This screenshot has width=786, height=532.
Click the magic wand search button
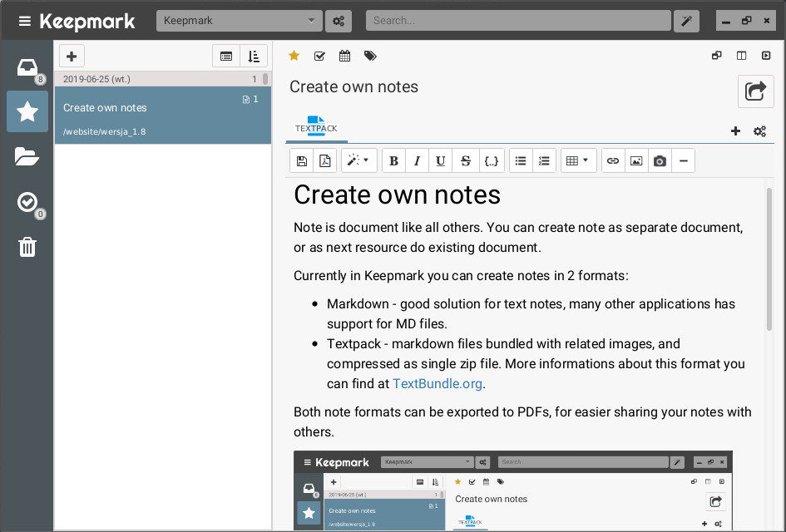686,21
